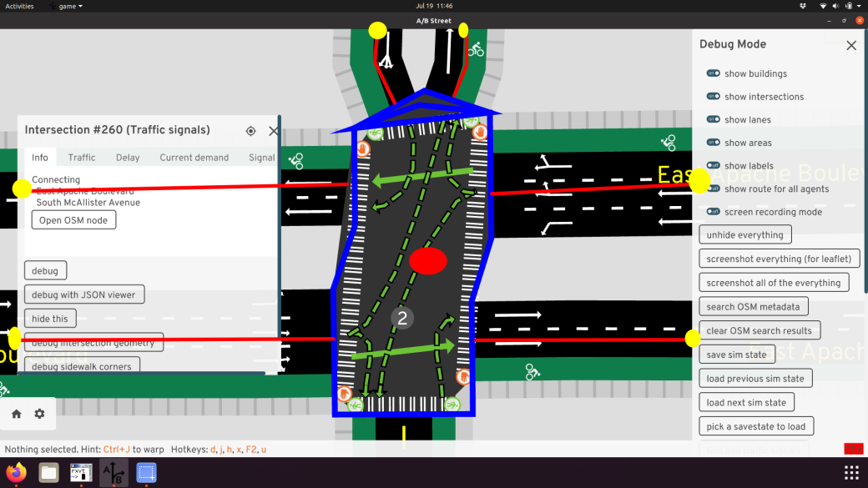Click the clock showing Jul 19 11:46
Image resolution: width=868 pixels, height=488 pixels.
434,6
